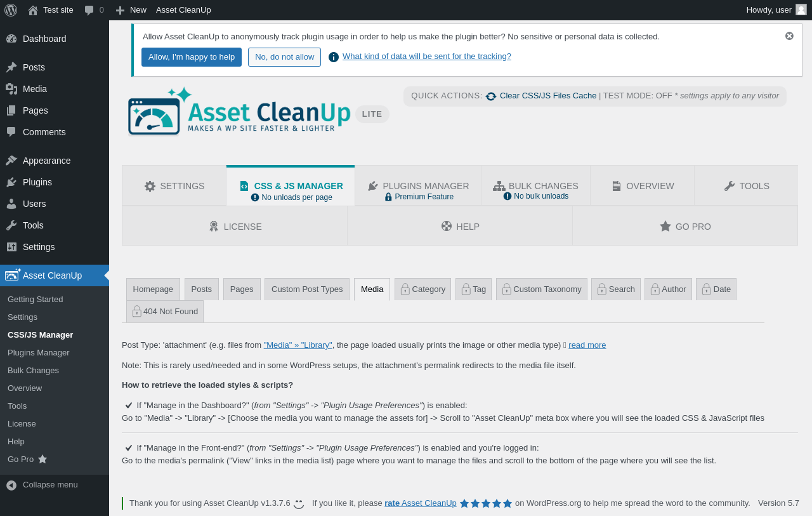Click the Dashboard gauge icon
Screen dimensions: 812x516
tap(11, 39)
